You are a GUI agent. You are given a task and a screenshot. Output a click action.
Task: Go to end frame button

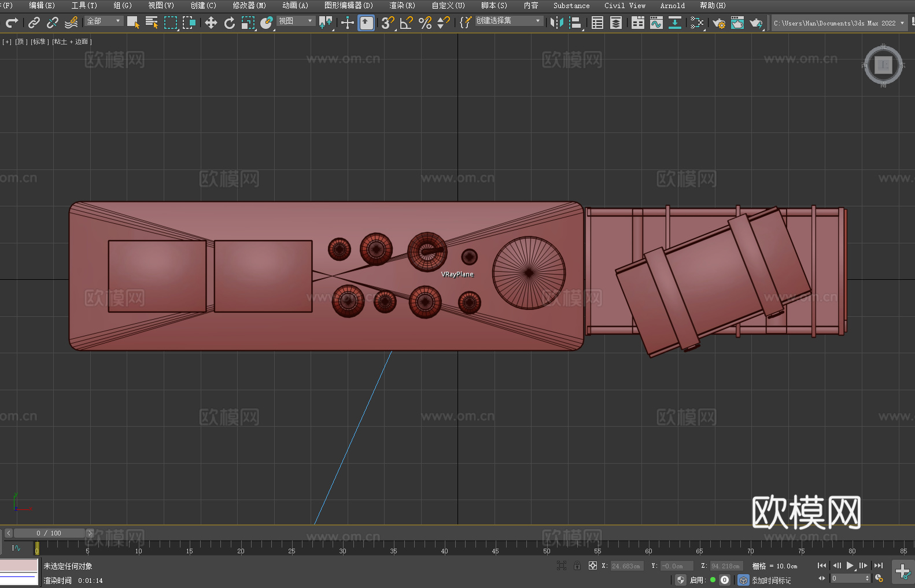tap(879, 565)
